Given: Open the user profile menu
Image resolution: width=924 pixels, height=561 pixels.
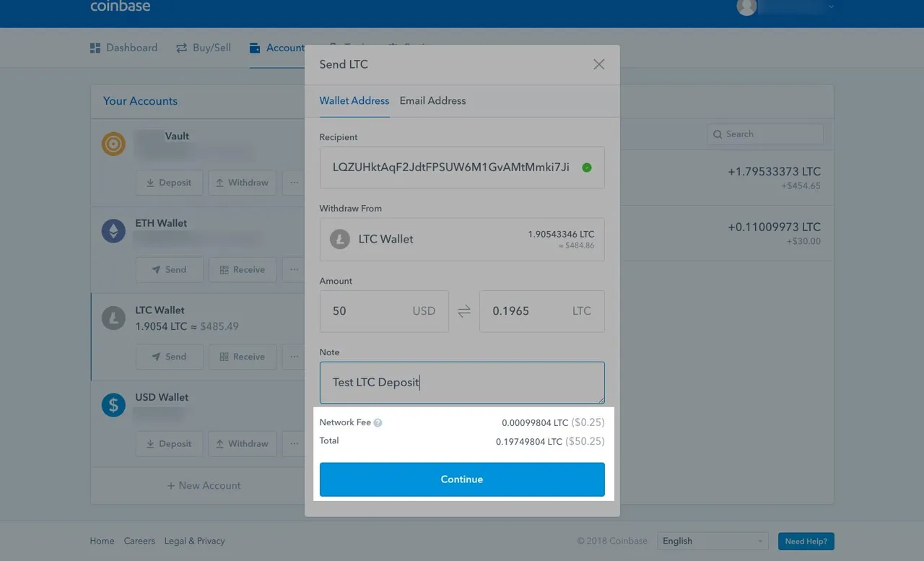Looking at the screenshot, I should (785, 6).
